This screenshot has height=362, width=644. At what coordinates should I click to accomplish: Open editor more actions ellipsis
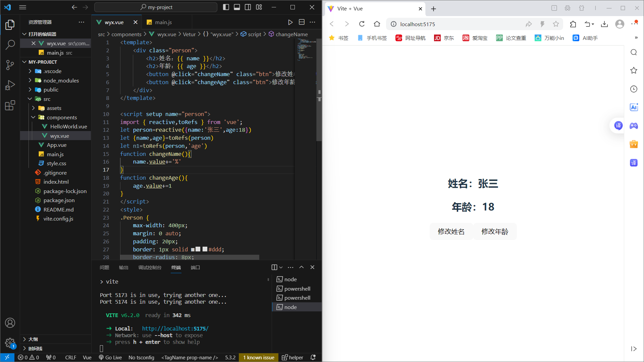point(313,22)
